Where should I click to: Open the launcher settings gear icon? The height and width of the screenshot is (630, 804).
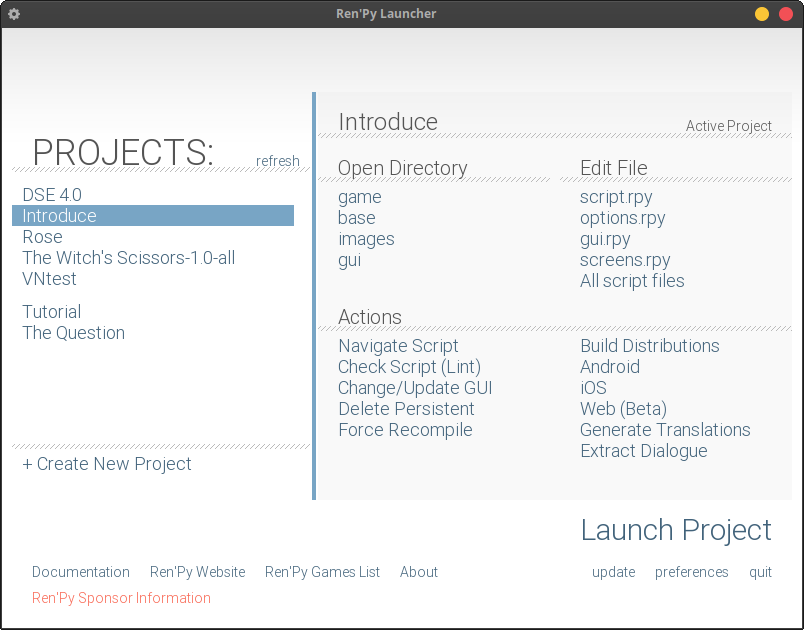coord(13,14)
